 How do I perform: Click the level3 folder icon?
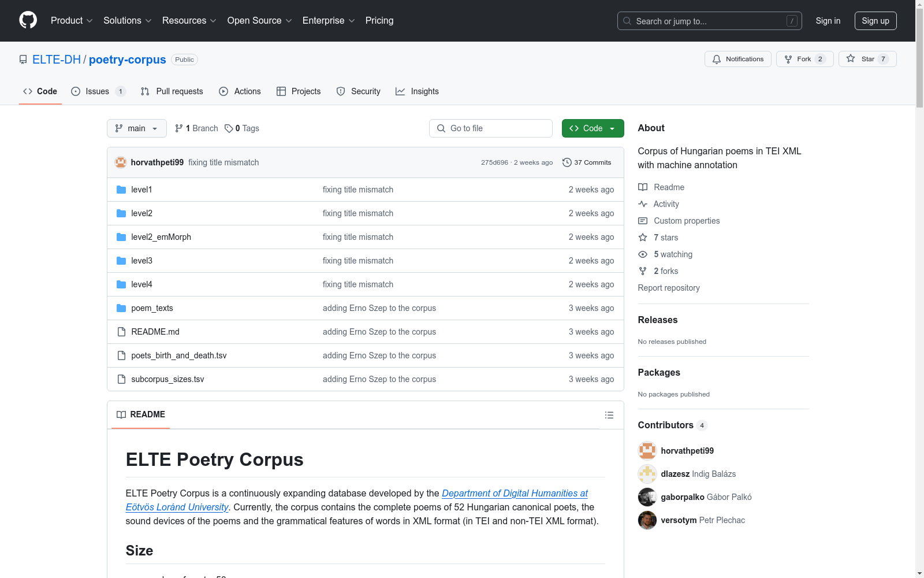121,261
